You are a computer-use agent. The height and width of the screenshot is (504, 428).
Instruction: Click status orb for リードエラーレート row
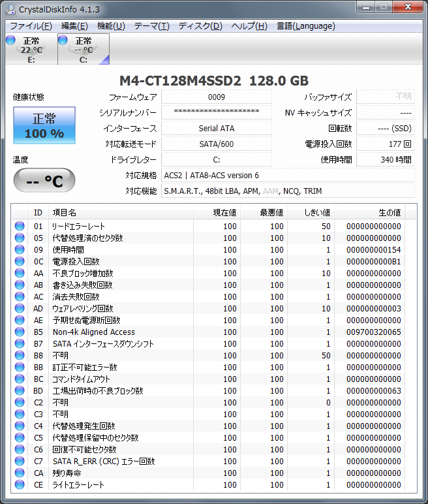coord(20,227)
